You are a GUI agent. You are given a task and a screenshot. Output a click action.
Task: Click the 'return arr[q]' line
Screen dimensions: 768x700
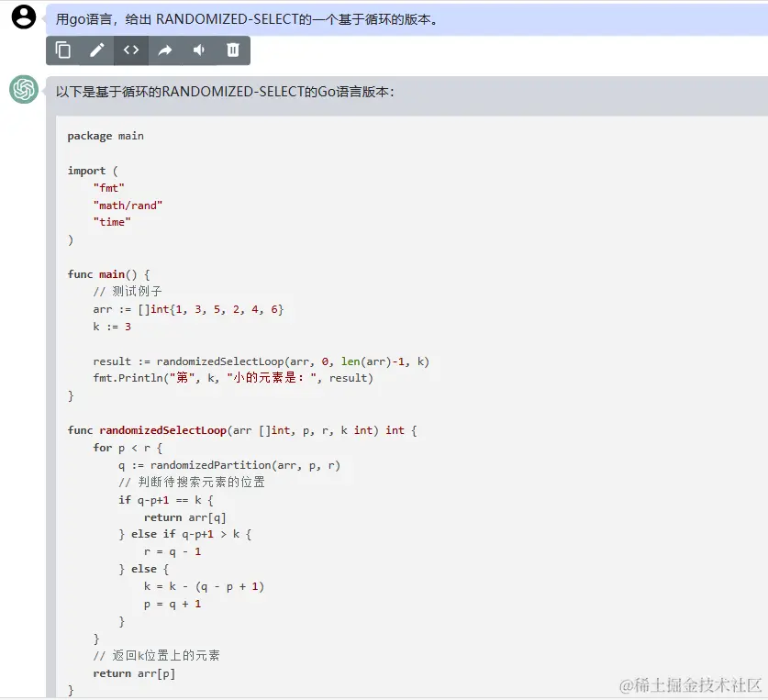tap(184, 517)
